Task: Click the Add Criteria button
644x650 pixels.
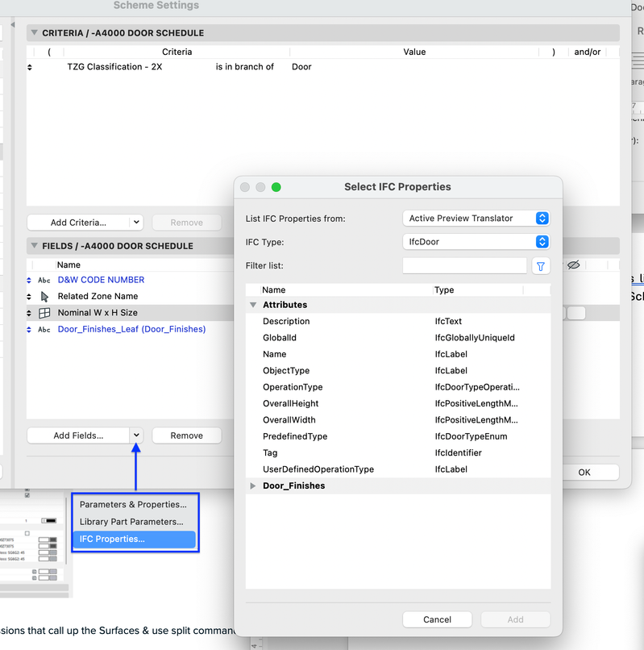Action: [78, 223]
